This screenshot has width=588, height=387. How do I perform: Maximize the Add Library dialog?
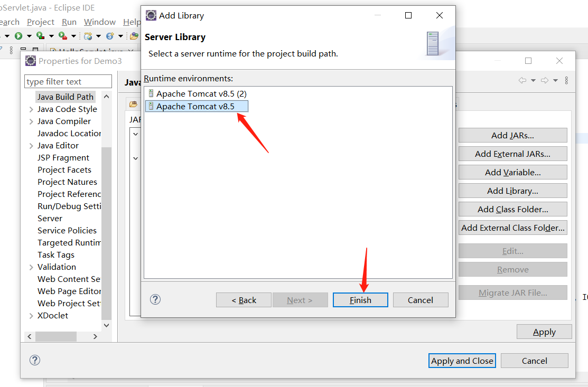[408, 15]
